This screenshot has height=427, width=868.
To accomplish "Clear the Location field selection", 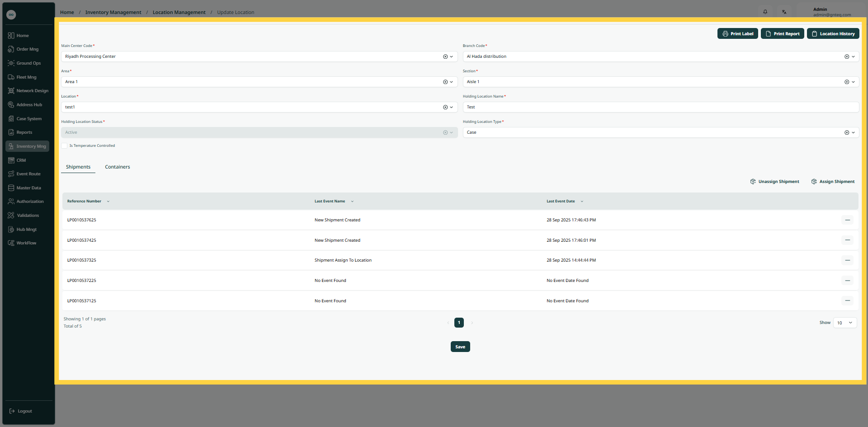I will click(x=445, y=107).
